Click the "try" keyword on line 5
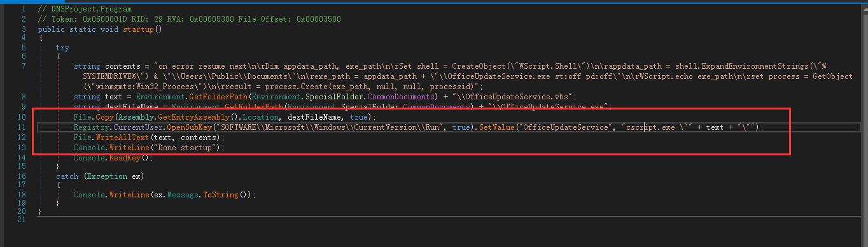The height and width of the screenshot is (247, 868). (62, 48)
